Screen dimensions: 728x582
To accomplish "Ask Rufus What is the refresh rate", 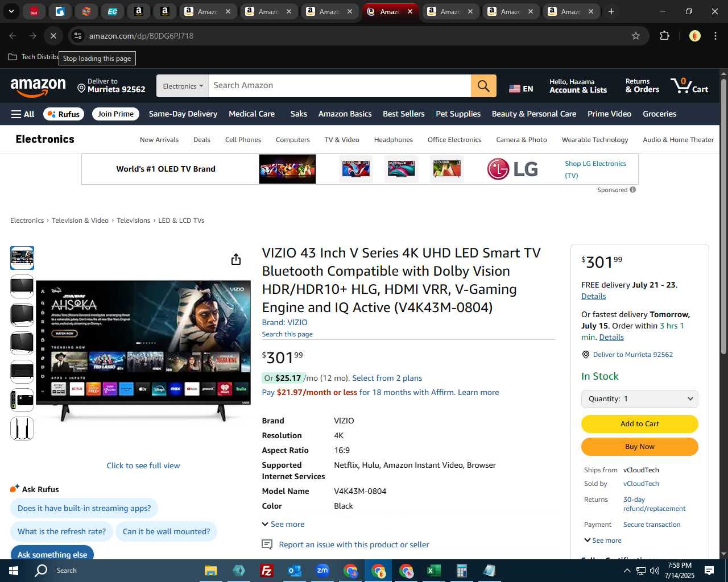I will (61, 531).
